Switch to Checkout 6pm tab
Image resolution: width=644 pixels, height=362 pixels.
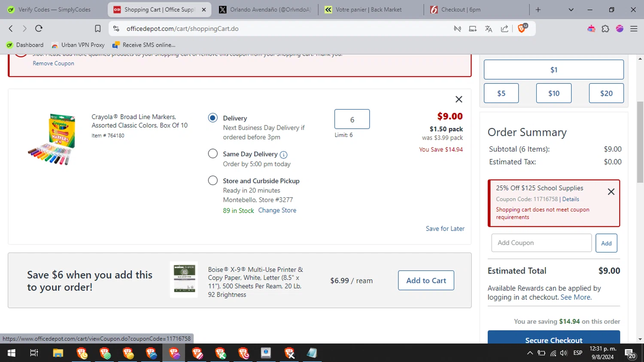pyautogui.click(x=476, y=9)
